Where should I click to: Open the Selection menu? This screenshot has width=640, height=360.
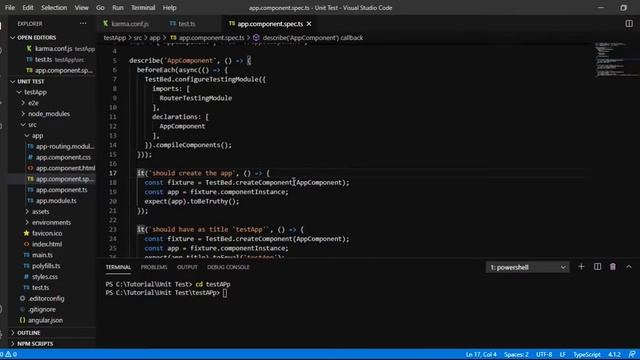point(54,8)
